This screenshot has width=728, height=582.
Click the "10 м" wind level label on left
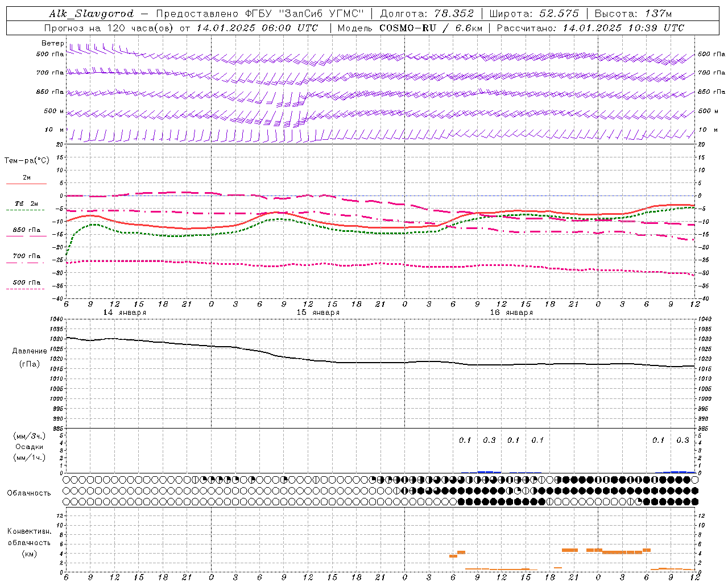(x=54, y=130)
